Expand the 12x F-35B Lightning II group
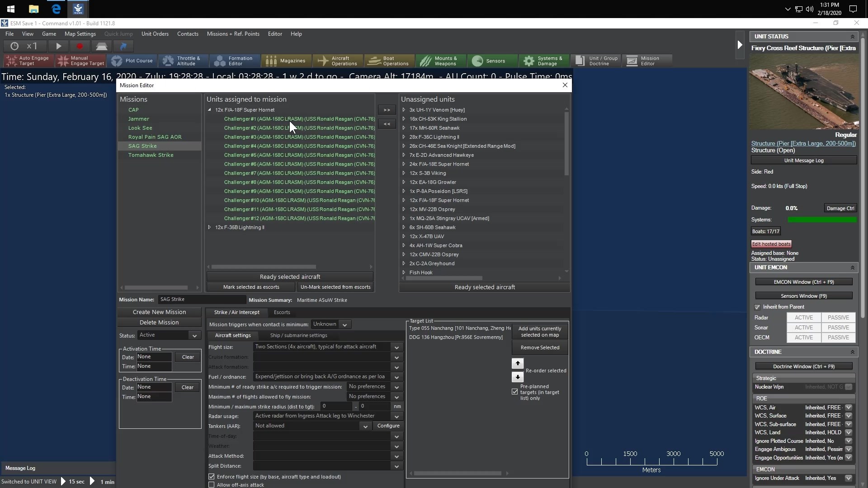The image size is (868, 488). 209,227
